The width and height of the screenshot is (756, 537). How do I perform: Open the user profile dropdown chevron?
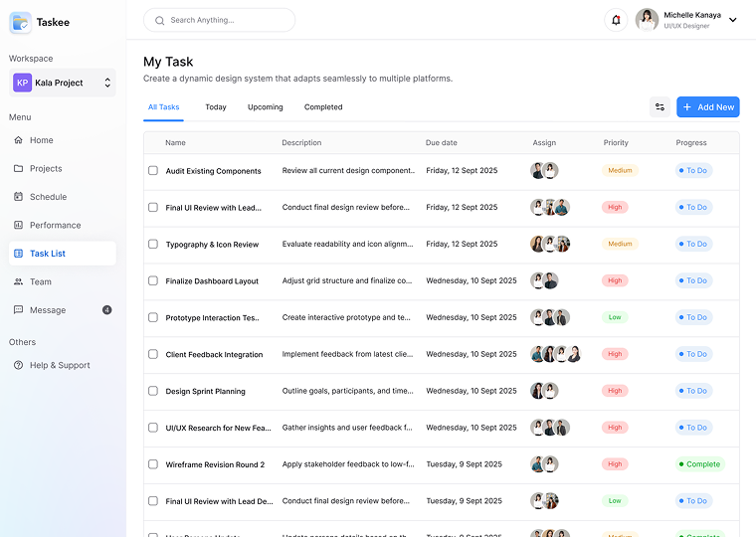pos(732,20)
